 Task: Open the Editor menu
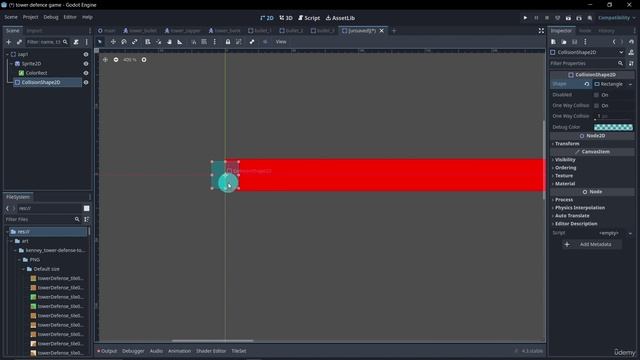pos(70,17)
